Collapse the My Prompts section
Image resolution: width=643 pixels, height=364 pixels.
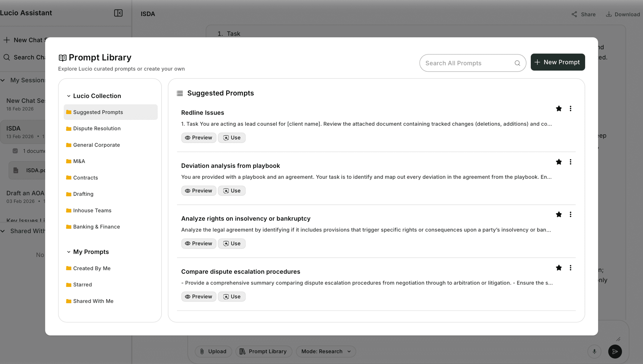[x=69, y=252]
